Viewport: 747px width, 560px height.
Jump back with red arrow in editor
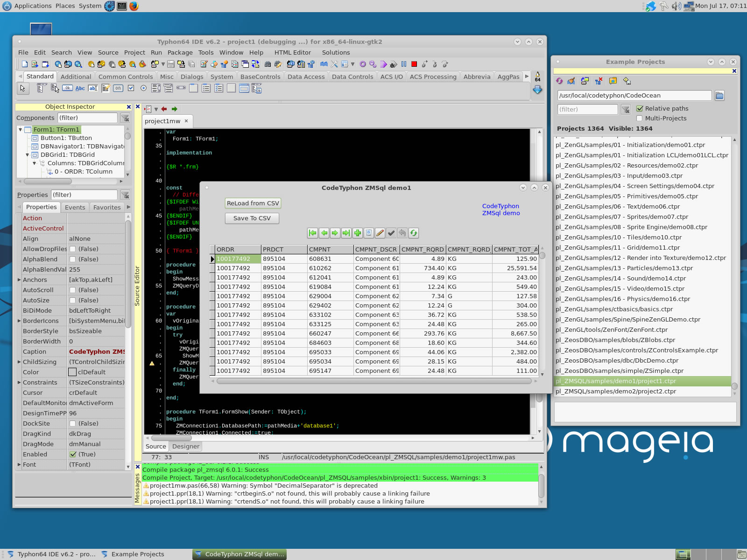[x=164, y=109]
